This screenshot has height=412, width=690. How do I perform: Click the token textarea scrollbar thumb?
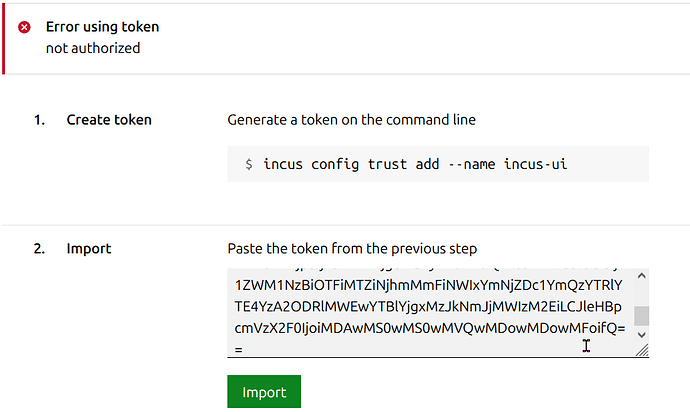pyautogui.click(x=641, y=316)
